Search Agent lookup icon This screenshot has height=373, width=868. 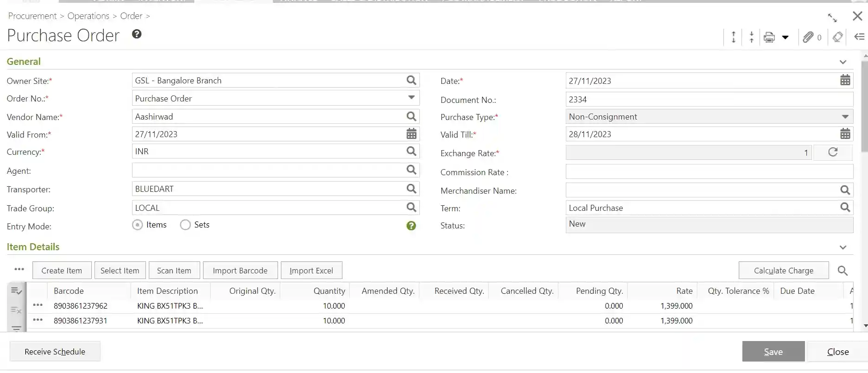point(411,170)
